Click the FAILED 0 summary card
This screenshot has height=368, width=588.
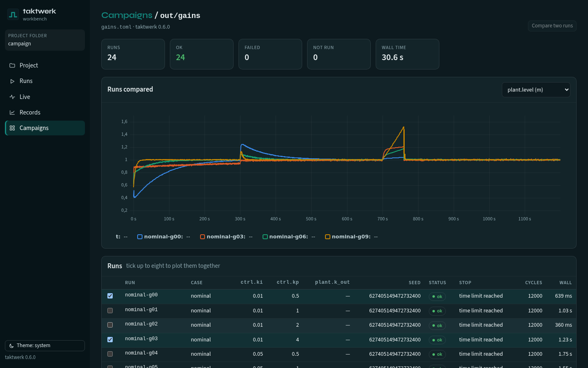tap(270, 54)
